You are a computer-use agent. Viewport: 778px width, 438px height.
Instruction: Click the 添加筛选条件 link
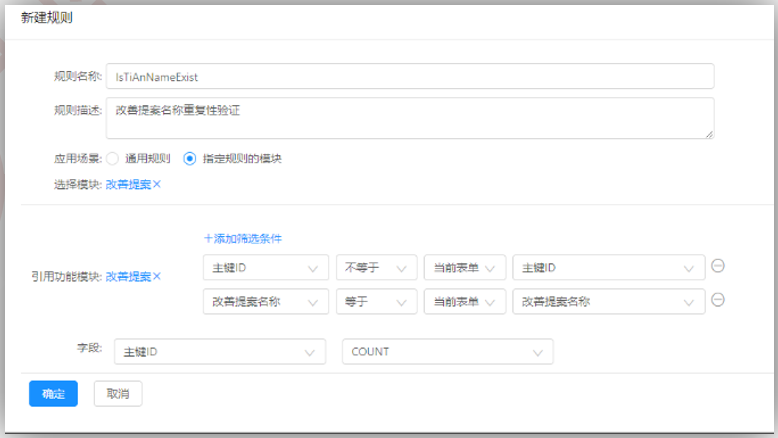243,238
